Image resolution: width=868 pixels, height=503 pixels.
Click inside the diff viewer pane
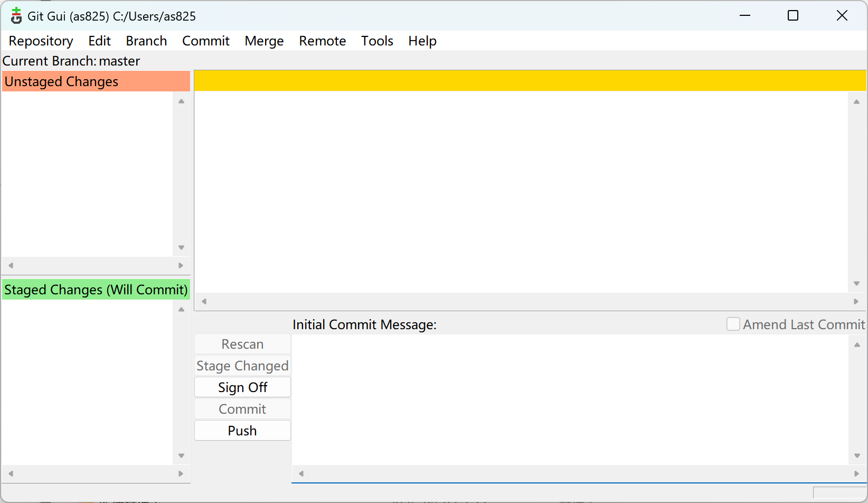click(521, 192)
